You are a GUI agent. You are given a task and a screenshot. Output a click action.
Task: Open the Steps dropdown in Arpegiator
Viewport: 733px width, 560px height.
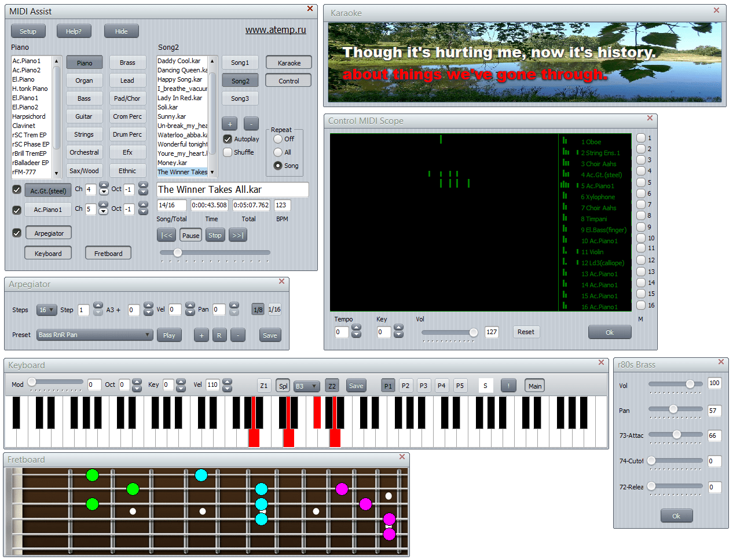(46, 310)
